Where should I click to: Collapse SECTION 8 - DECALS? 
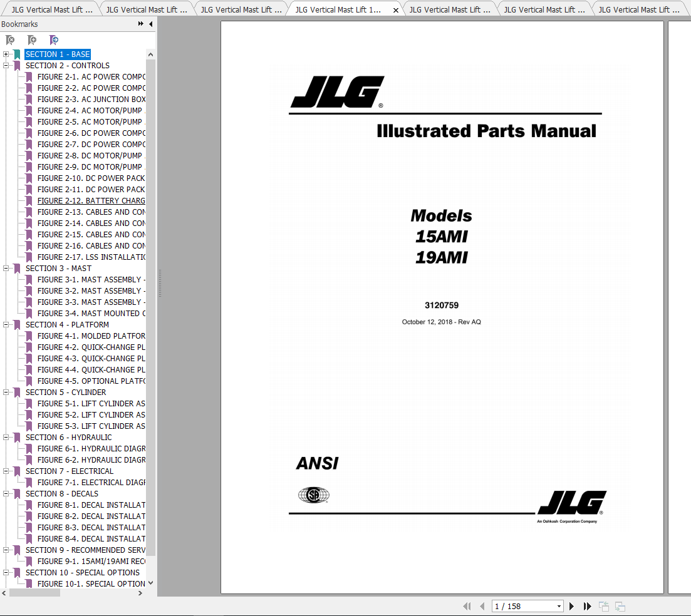coord(6,493)
